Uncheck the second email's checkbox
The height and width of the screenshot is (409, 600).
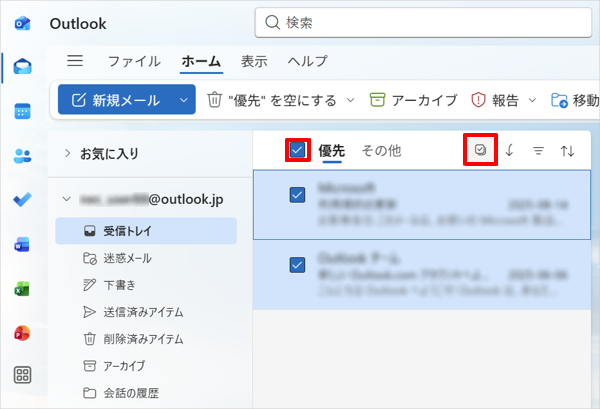point(297,265)
